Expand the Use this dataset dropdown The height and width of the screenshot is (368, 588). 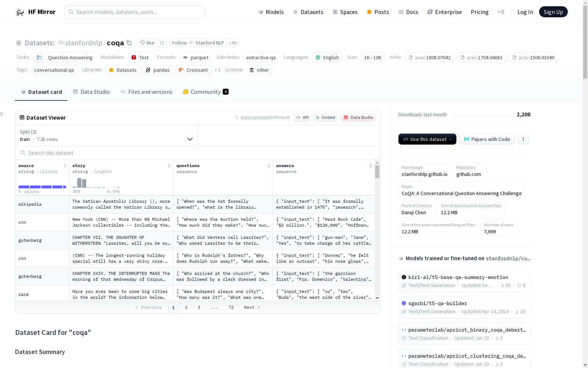click(x=427, y=139)
